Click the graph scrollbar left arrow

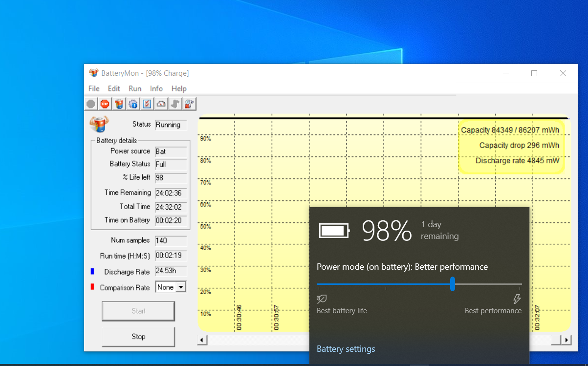coord(202,340)
